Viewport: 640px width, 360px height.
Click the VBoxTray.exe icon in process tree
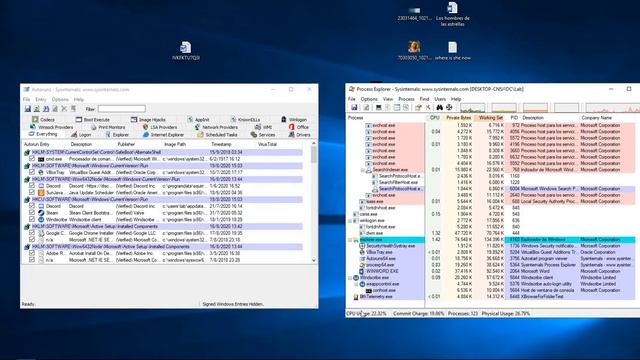click(362, 252)
